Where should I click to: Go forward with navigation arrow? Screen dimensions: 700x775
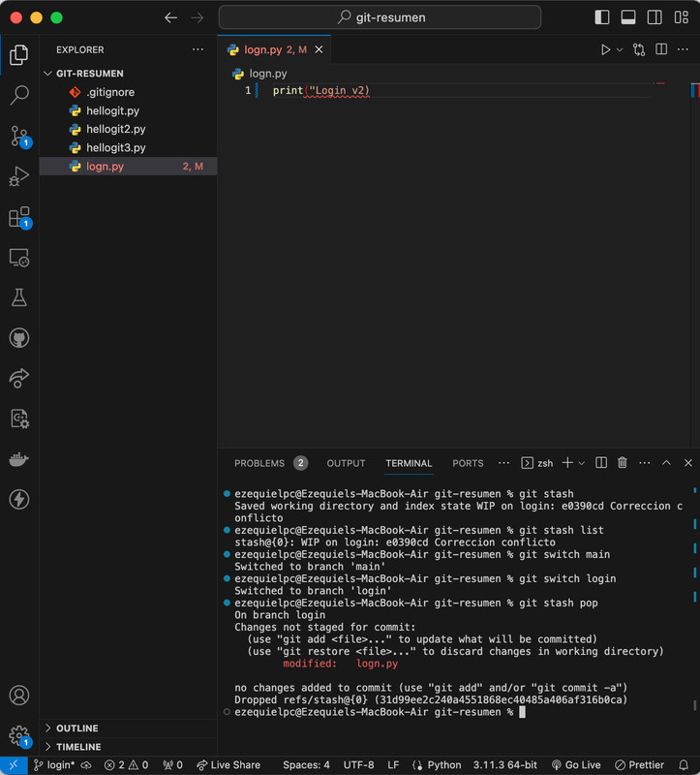pyautogui.click(x=198, y=17)
